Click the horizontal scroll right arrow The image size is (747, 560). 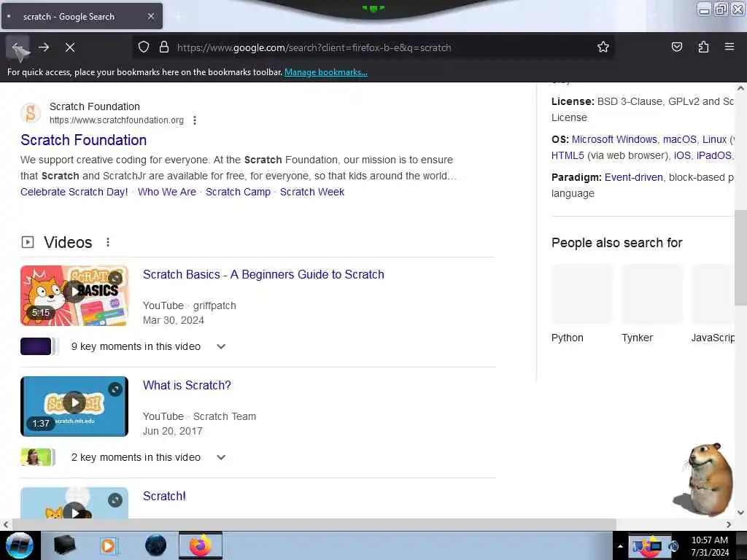[x=729, y=524]
